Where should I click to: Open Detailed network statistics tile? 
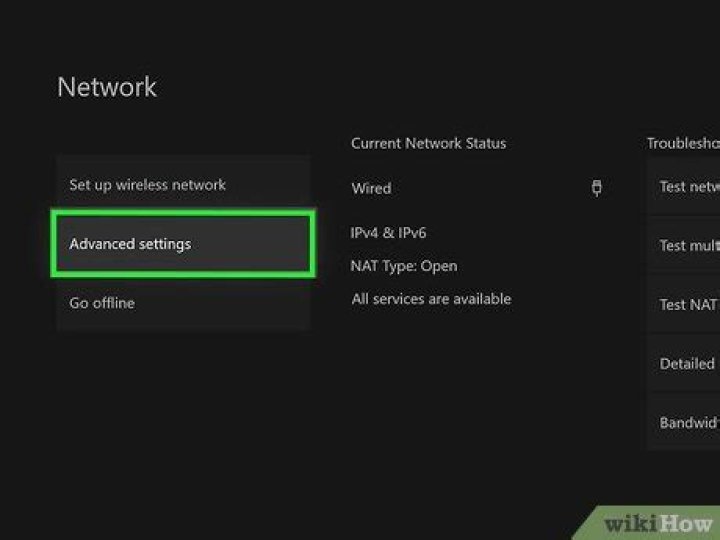pos(686,364)
